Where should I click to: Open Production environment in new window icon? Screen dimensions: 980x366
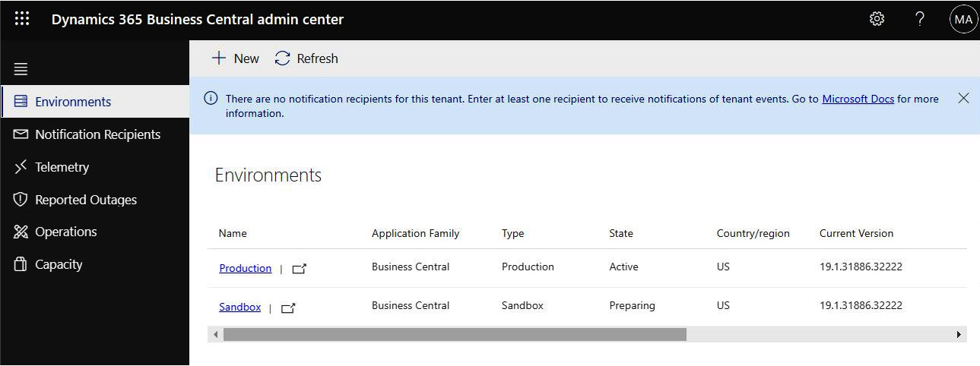pyautogui.click(x=299, y=268)
